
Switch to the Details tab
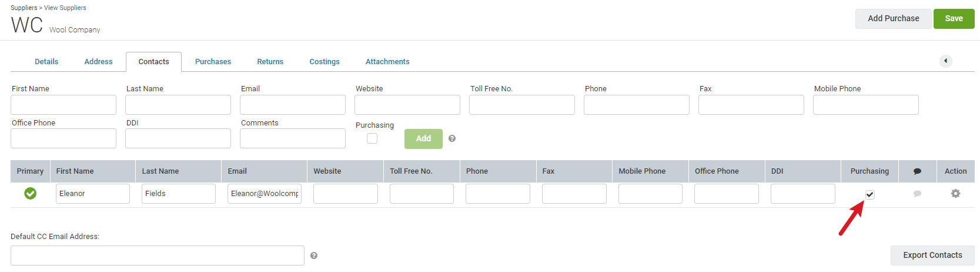coord(46,61)
